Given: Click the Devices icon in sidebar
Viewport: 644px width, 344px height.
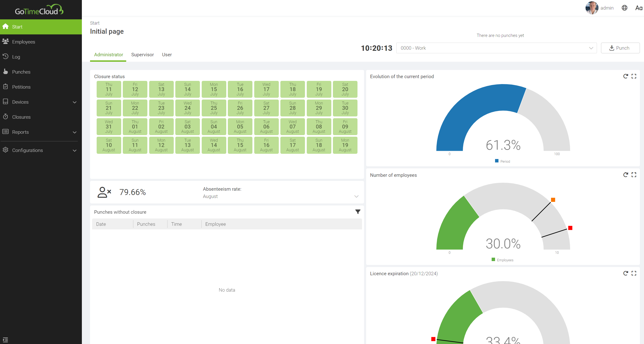Looking at the screenshot, I should (x=6, y=102).
